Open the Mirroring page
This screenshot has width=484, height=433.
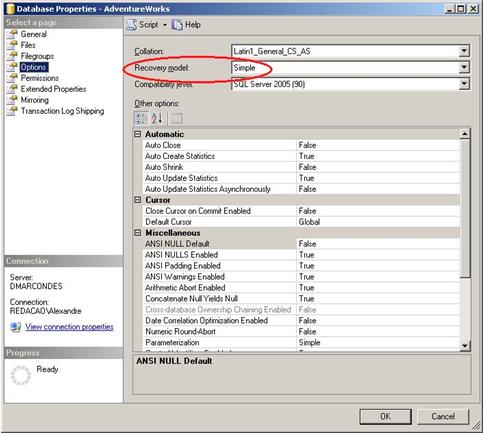34,100
